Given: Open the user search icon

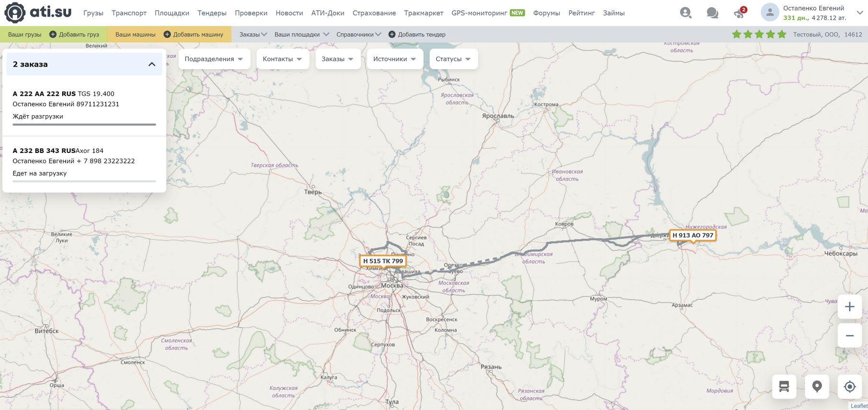Looking at the screenshot, I should [685, 13].
